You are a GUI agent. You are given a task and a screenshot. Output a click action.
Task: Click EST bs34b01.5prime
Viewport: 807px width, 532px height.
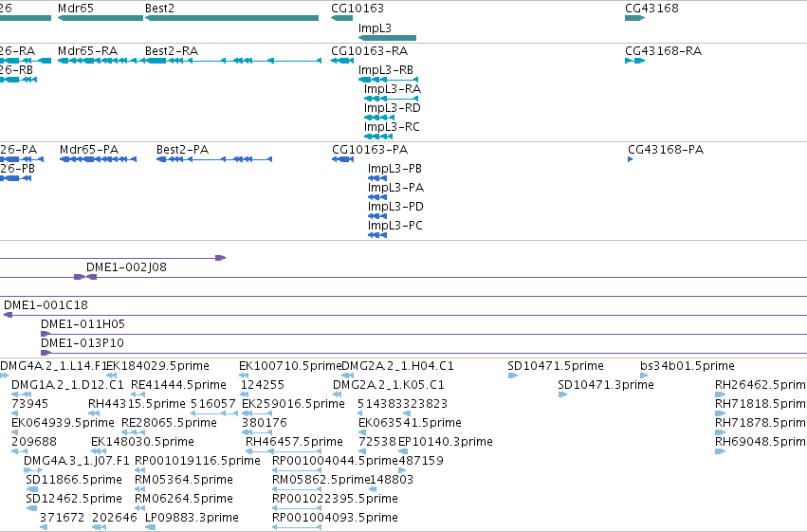pos(688,366)
